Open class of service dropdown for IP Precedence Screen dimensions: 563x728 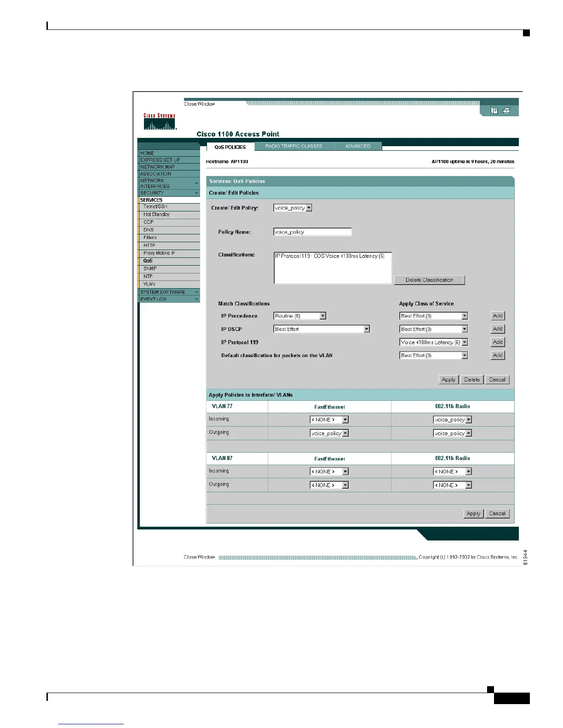(433, 316)
